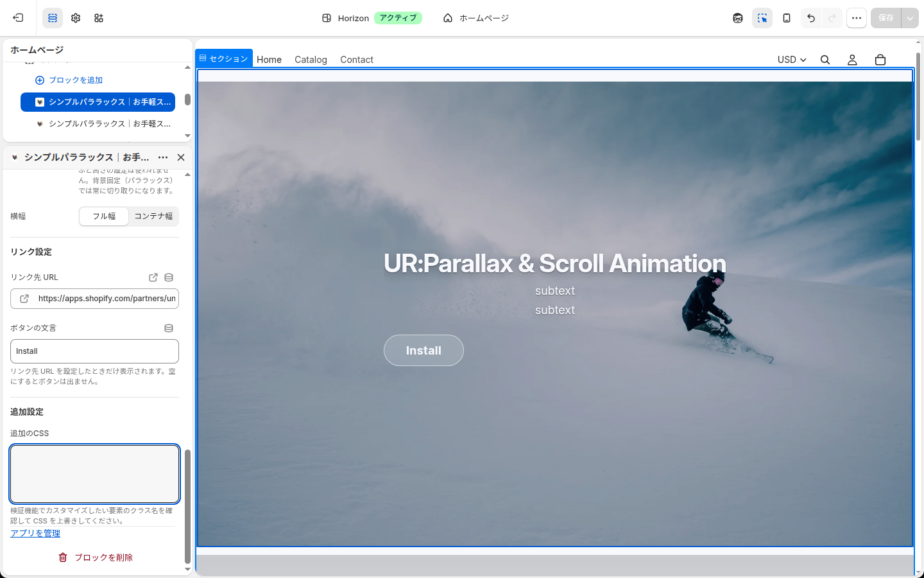Click the settings panel scrollbar thumb

[x=187, y=506]
